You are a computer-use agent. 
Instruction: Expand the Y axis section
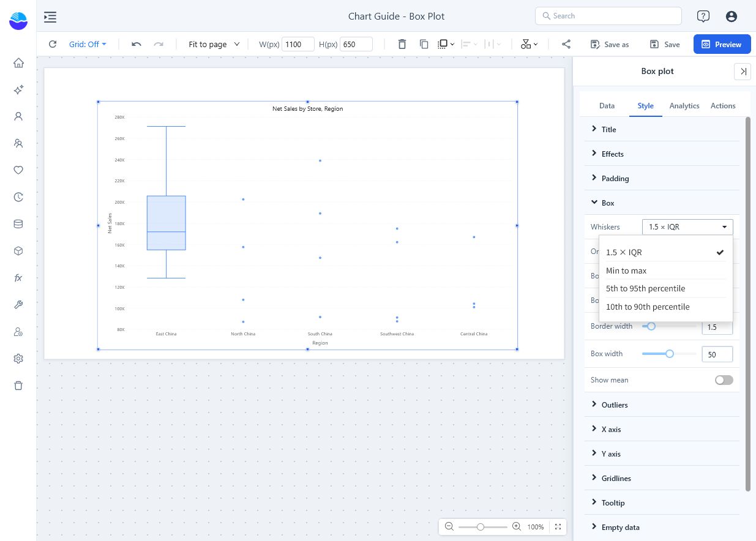[x=662, y=453]
